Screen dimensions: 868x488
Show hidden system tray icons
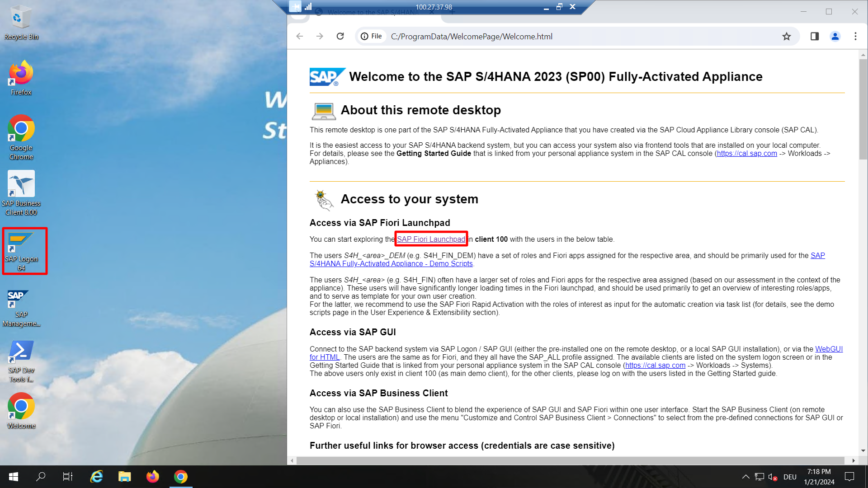tap(746, 477)
